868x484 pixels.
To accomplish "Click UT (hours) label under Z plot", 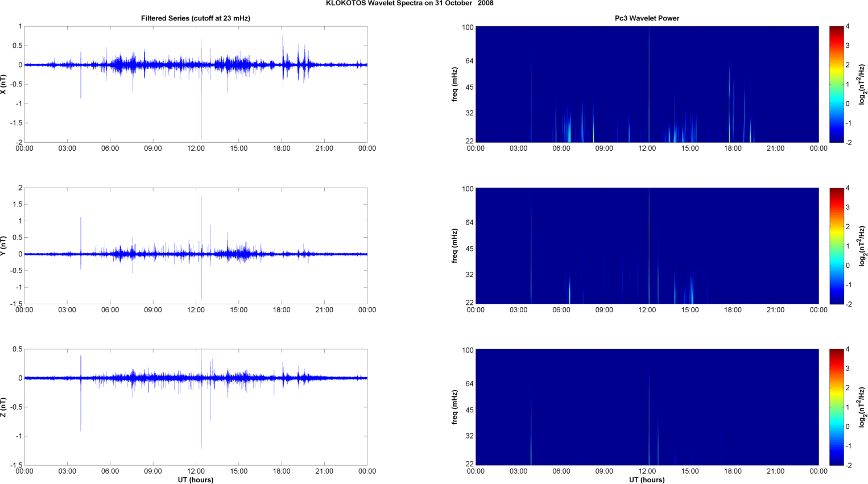I will 195,479.
